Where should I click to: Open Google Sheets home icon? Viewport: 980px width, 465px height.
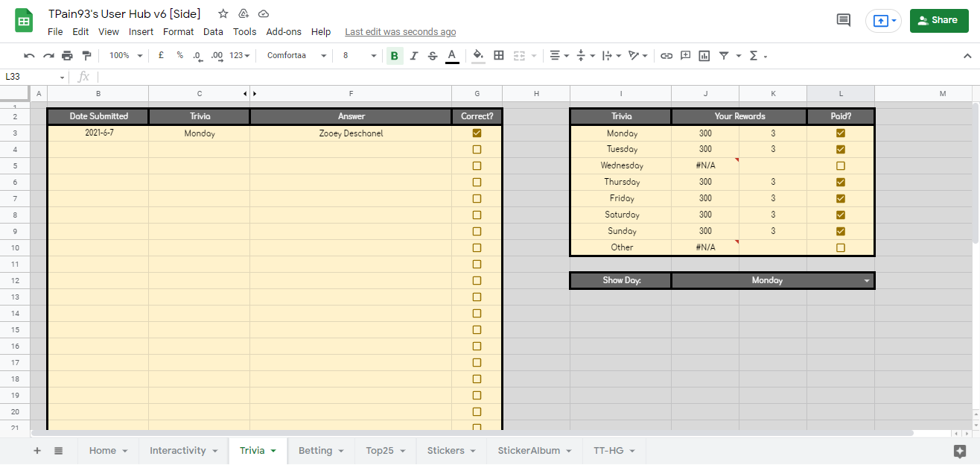(x=25, y=21)
